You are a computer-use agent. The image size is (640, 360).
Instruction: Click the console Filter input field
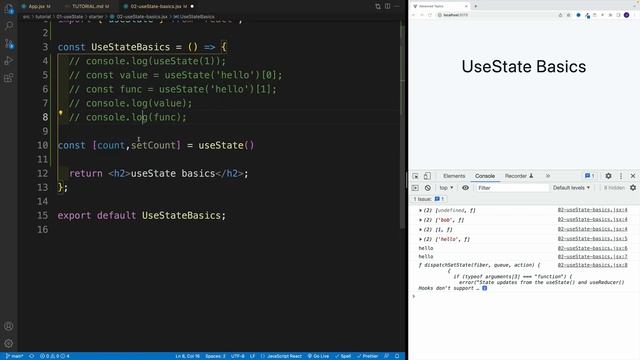pyautogui.click(x=512, y=188)
